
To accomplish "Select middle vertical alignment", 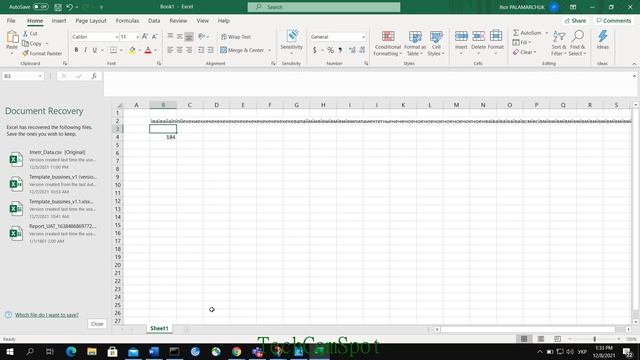I will click(x=180, y=37).
